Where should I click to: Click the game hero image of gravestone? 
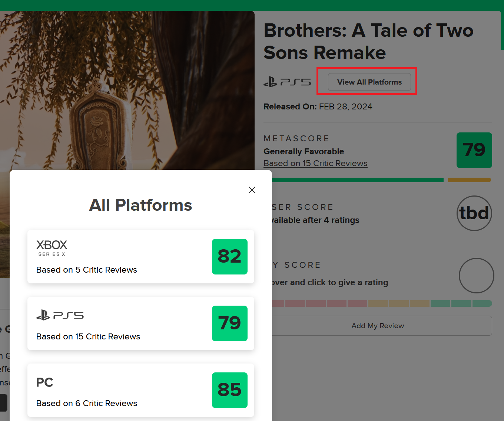pos(127,90)
